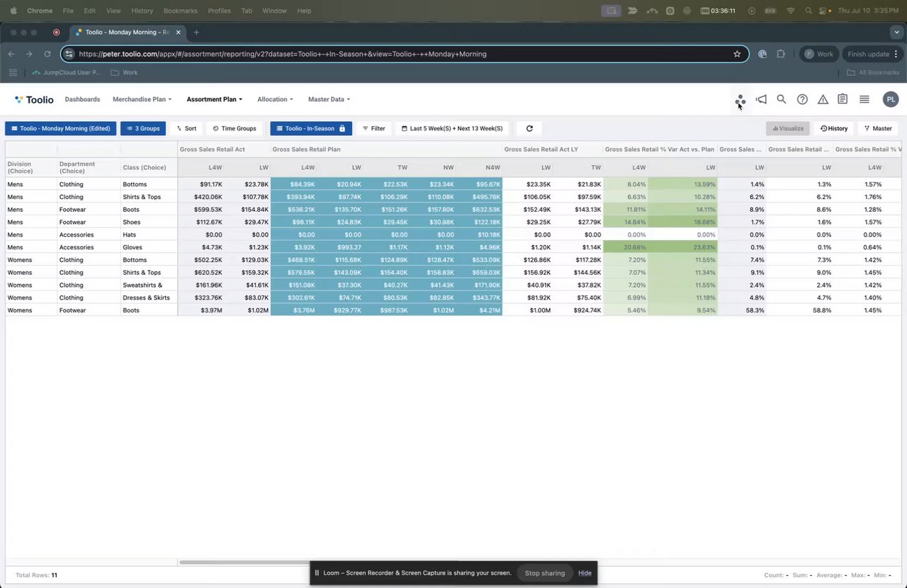The height and width of the screenshot is (588, 907).
Task: Open Chrome apps grid in bookmarks bar
Action: pos(13,72)
